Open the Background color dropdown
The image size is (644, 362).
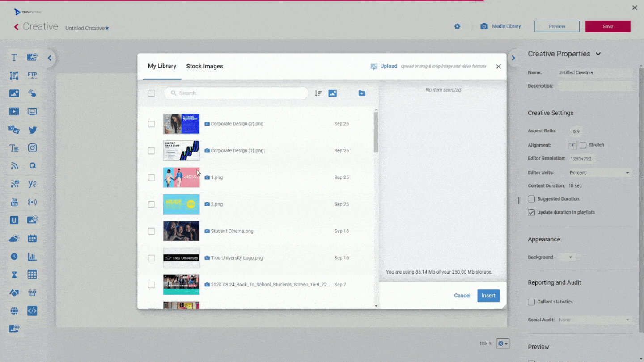(568, 257)
